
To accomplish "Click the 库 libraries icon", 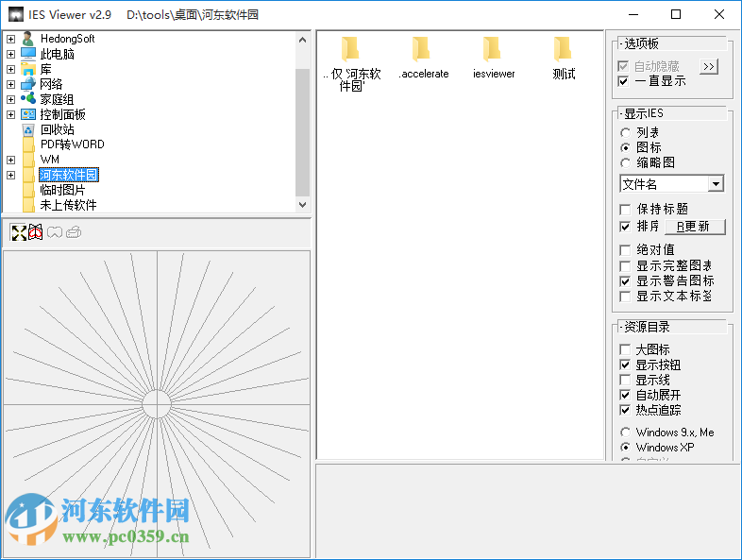I will [x=28, y=69].
